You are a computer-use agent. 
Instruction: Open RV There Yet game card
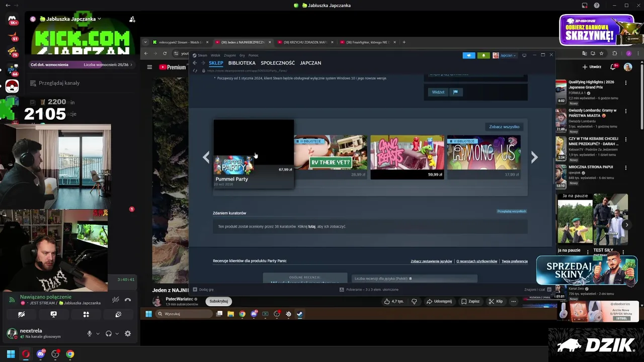click(331, 157)
